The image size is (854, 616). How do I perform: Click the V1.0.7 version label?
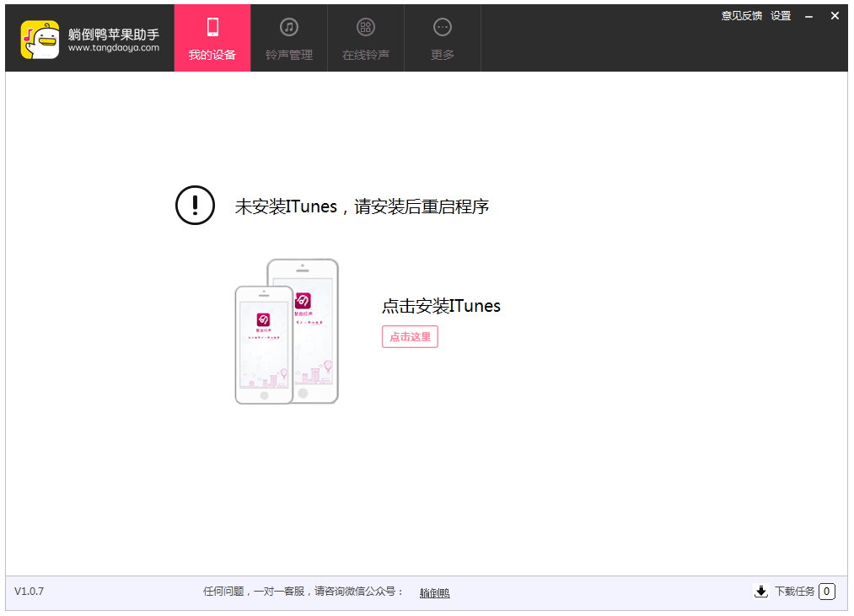point(29,591)
